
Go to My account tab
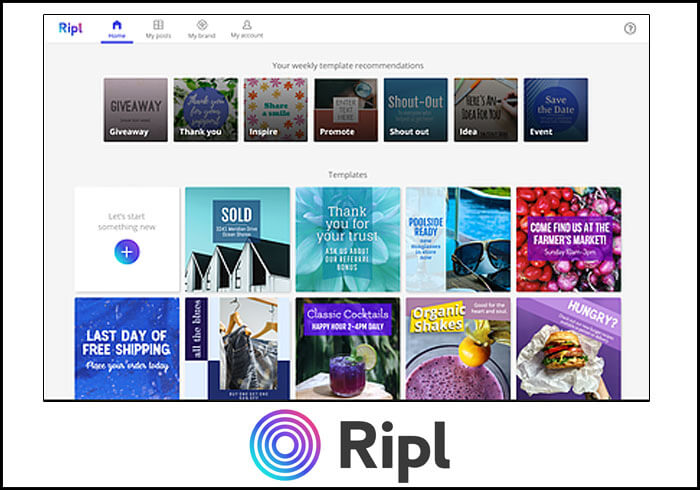[247, 29]
